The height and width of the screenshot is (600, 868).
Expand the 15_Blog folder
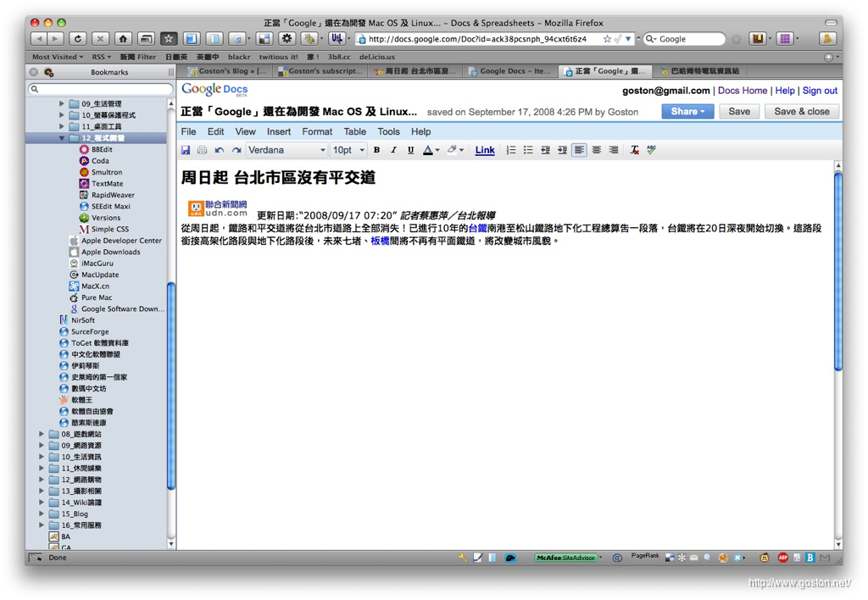point(42,514)
